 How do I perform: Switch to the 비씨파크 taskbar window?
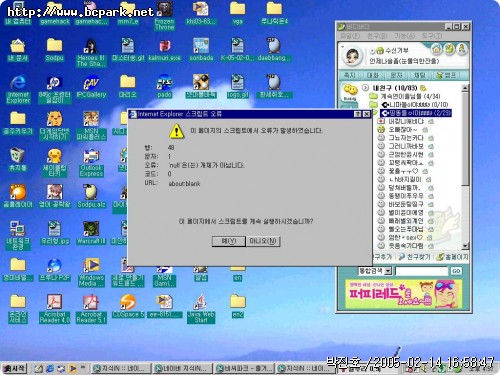244,369
